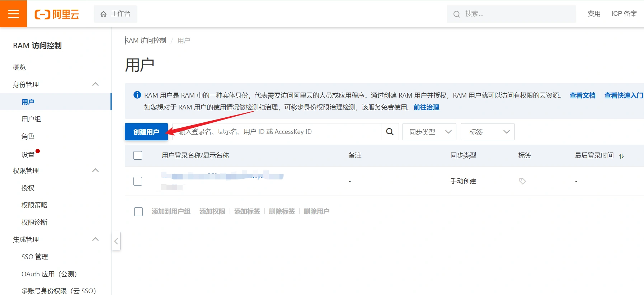Image resolution: width=644 pixels, height=295 pixels.
Task: Check the bottom batch action checkbox
Action: pyautogui.click(x=138, y=212)
